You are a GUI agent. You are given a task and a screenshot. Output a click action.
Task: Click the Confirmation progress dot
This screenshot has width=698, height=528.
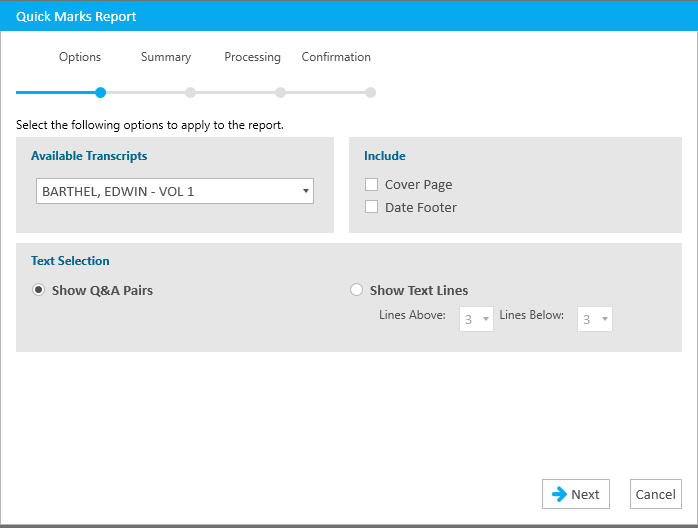coord(370,93)
